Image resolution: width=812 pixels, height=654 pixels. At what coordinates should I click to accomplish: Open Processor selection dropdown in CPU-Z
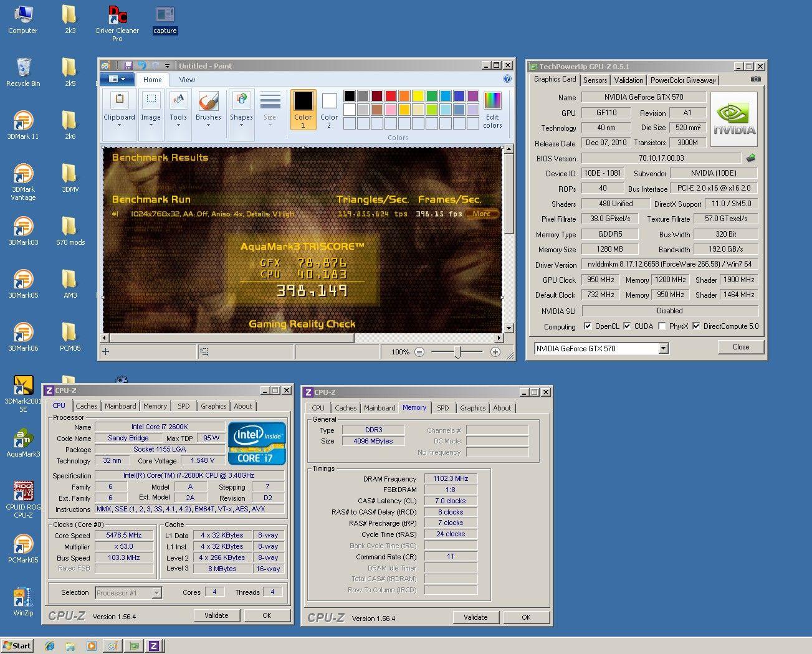[156, 593]
